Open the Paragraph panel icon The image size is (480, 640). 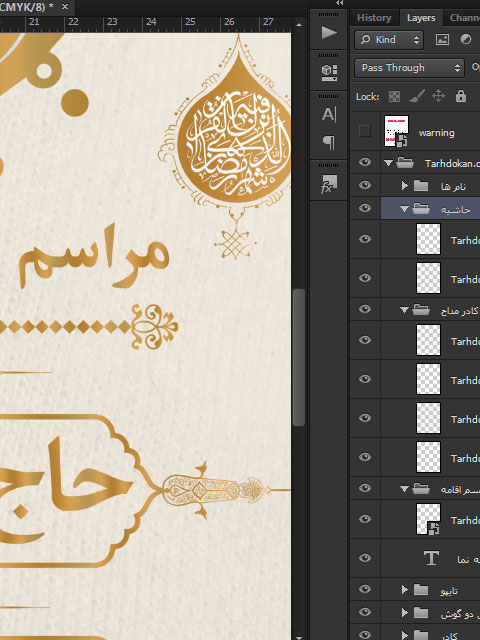pyautogui.click(x=329, y=142)
